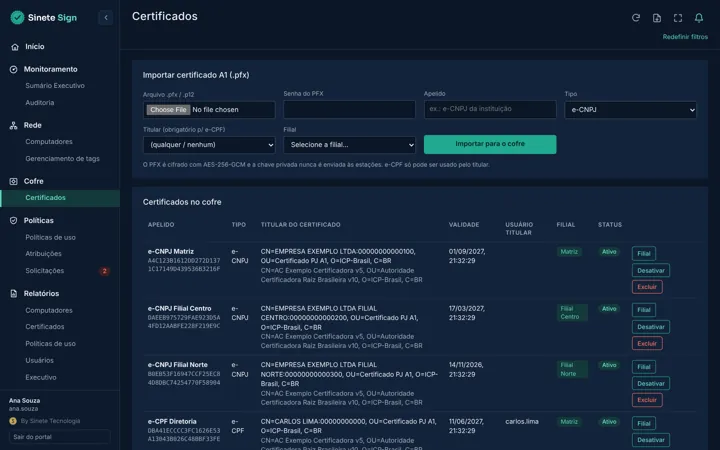The height and width of the screenshot is (450, 720).
Task: Open Sumário Executivo in the sidebar
Action: [55, 85]
